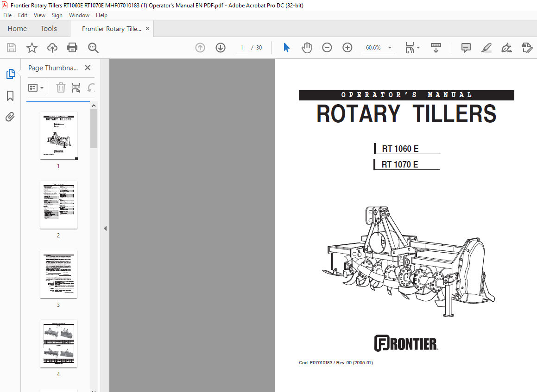The width and height of the screenshot is (537, 392).
Task: Open Page Thumbnails panel icon in sidebar
Action: tap(11, 74)
